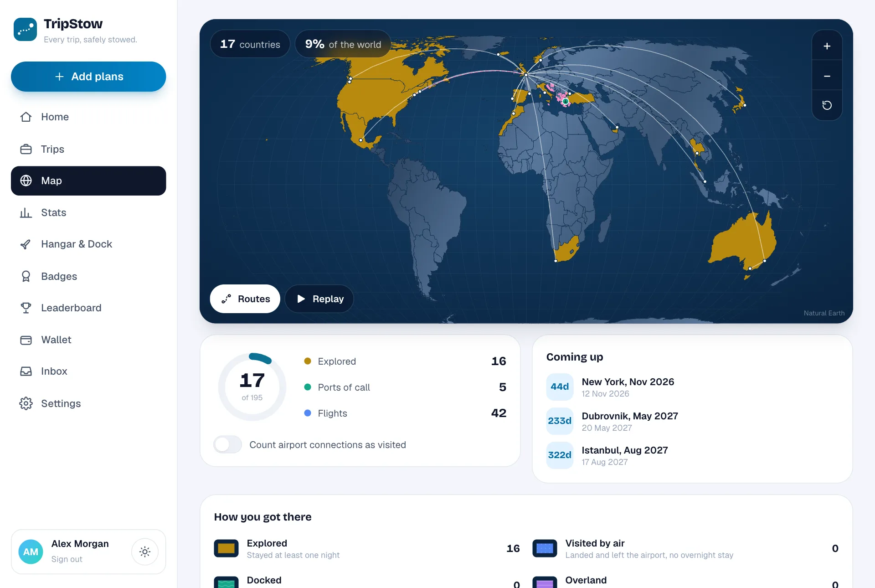Click the Sign out link

(67, 559)
